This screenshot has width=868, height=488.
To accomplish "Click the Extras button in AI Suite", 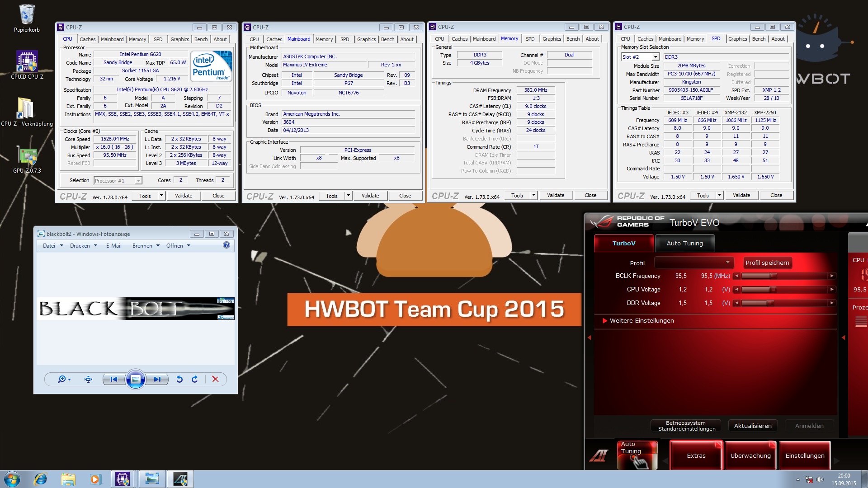I will 696,456.
